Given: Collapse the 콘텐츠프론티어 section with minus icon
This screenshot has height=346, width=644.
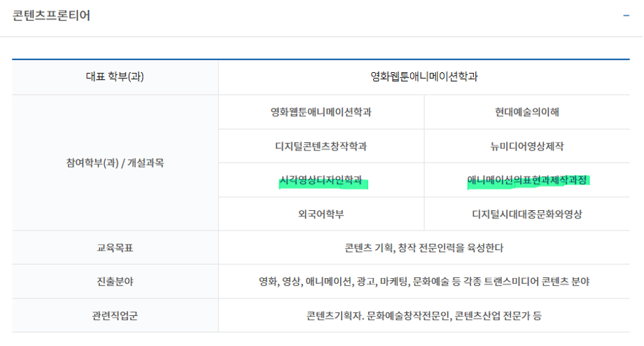Looking at the screenshot, I should (x=626, y=15).
